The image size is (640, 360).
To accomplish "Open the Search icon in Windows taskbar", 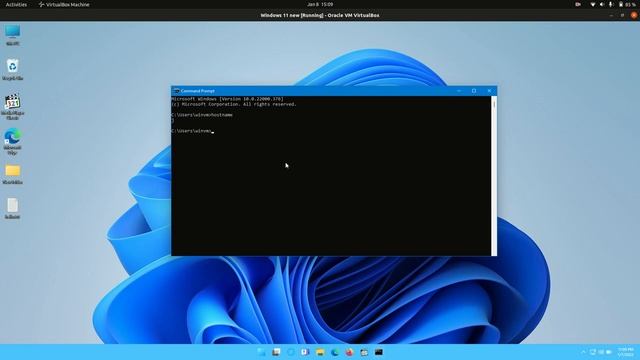I will click(x=276, y=352).
